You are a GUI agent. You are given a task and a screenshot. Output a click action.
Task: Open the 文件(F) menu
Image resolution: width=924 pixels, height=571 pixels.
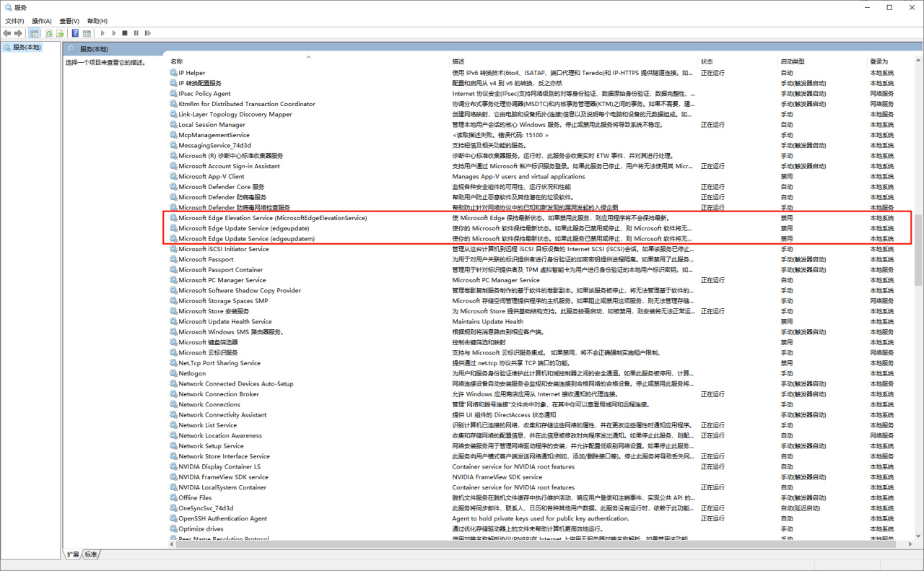tap(14, 21)
